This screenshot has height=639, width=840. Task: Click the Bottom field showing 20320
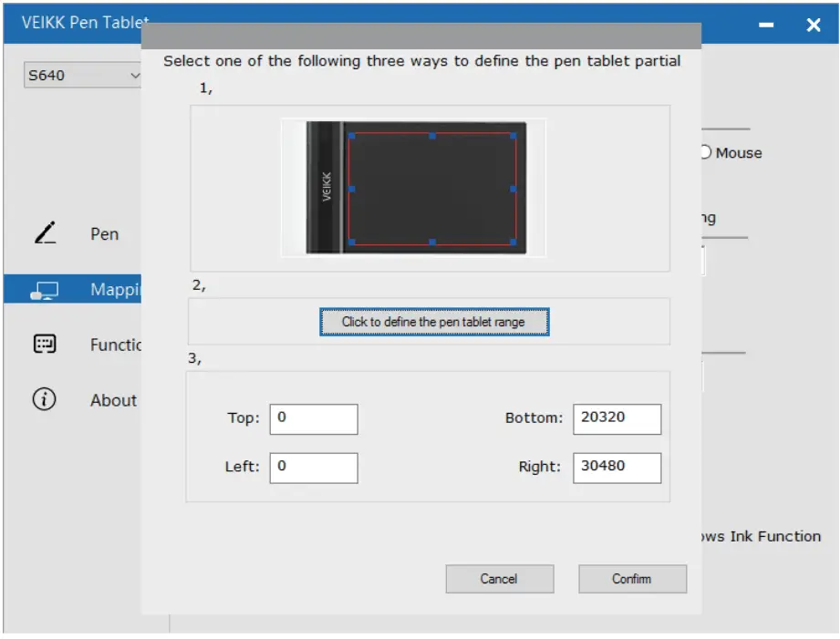pos(617,418)
